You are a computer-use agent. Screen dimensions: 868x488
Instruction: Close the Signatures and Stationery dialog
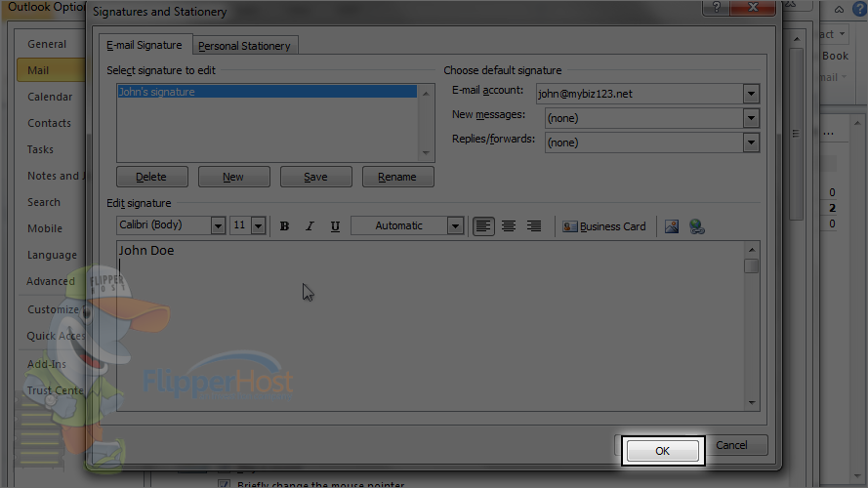753,7
